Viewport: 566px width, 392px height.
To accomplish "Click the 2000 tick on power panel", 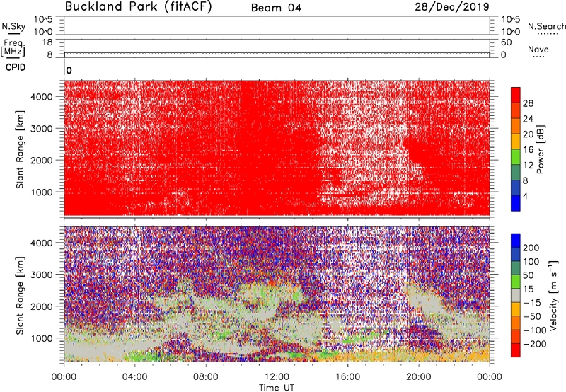I will 41,160.
